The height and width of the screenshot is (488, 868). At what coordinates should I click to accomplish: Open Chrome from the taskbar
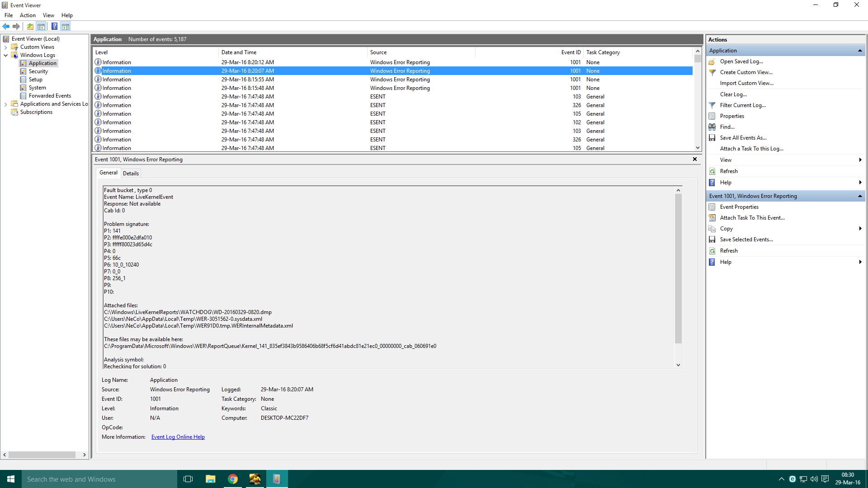233,479
